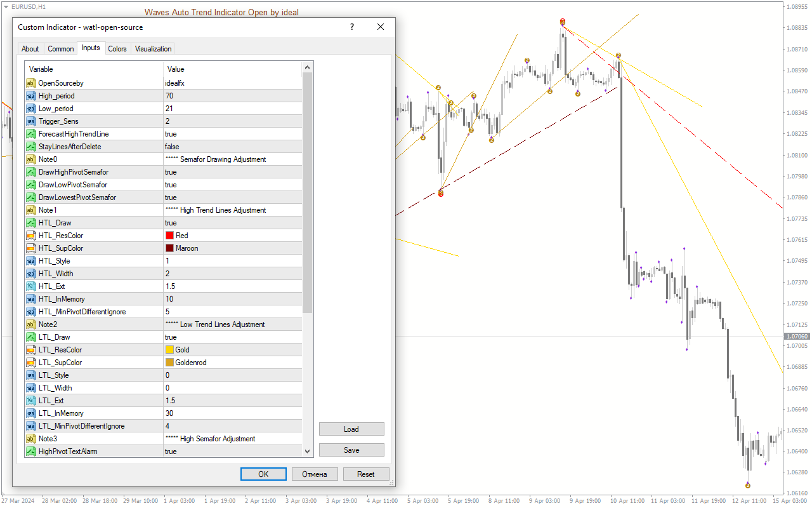
Task: Select the ForecastHighTrendLine true value
Action: coord(171,134)
